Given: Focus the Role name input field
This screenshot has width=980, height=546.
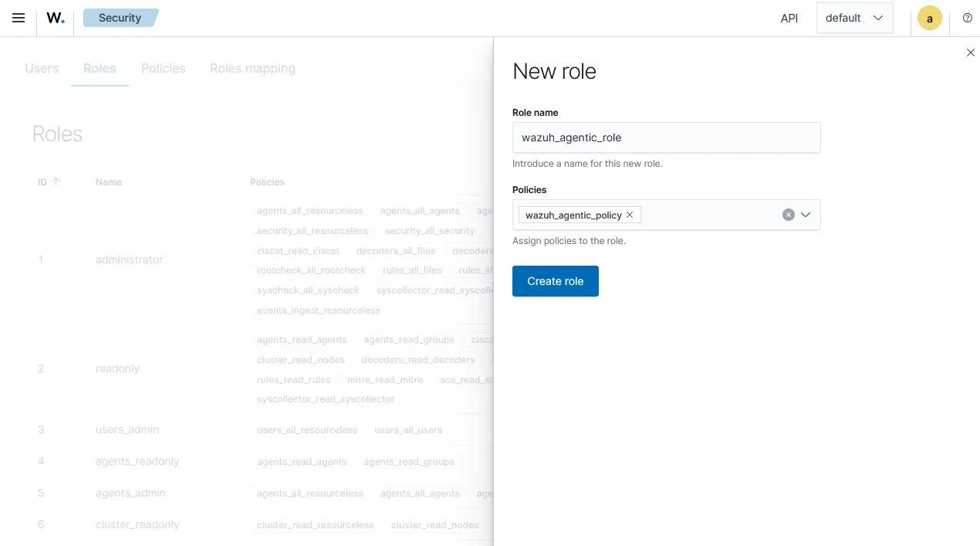Looking at the screenshot, I should [667, 137].
